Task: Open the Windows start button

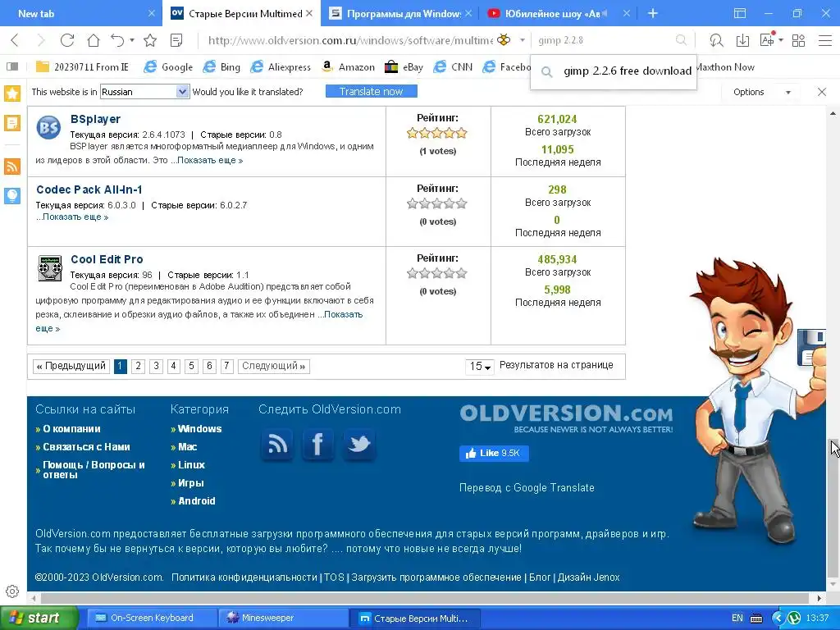Action: click(39, 619)
